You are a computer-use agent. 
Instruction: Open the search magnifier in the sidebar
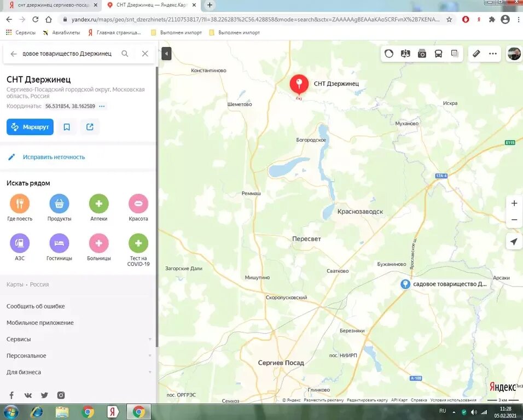(x=125, y=54)
